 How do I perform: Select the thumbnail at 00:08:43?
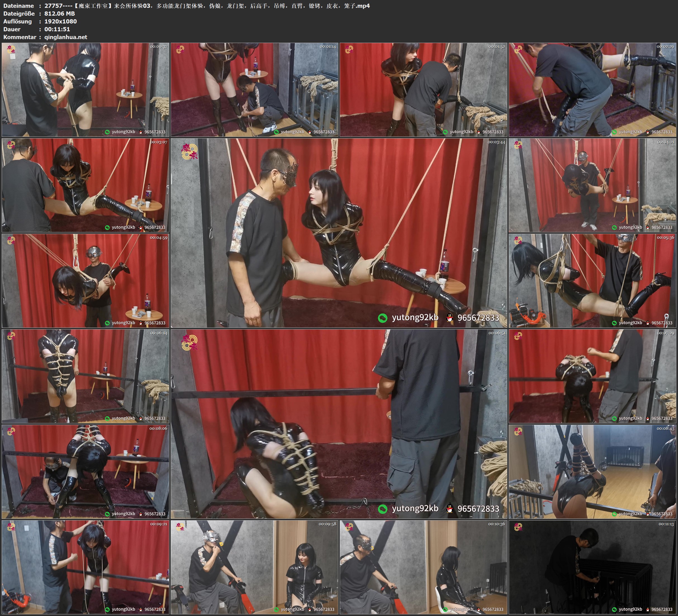pyautogui.click(x=592, y=471)
